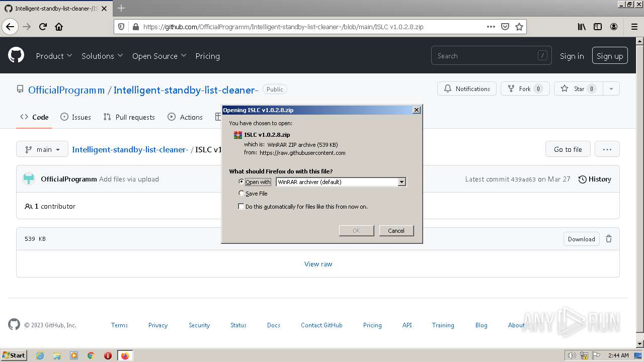Image resolution: width=644 pixels, height=362 pixels.
Task: Click the trash delete file icon
Action: click(x=609, y=239)
